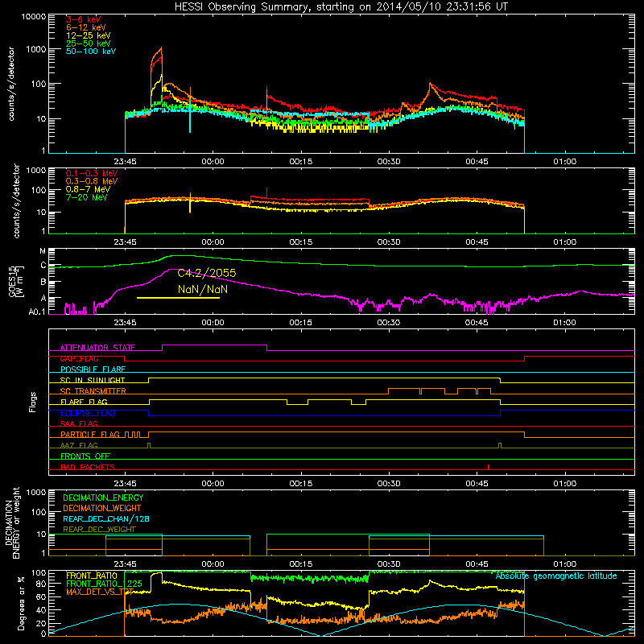Viewport: 644px width, 644px height.
Task: Click the Absolute geomagnetic latitude label
Action: coord(556,576)
